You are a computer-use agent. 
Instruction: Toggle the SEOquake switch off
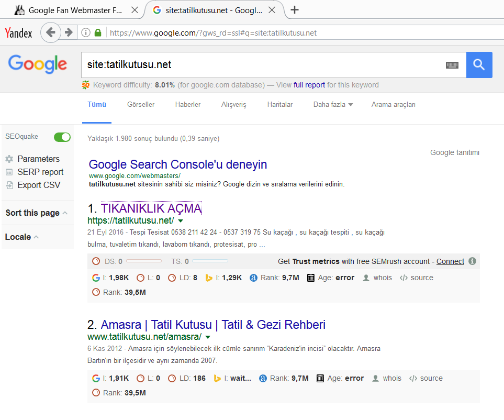click(62, 137)
